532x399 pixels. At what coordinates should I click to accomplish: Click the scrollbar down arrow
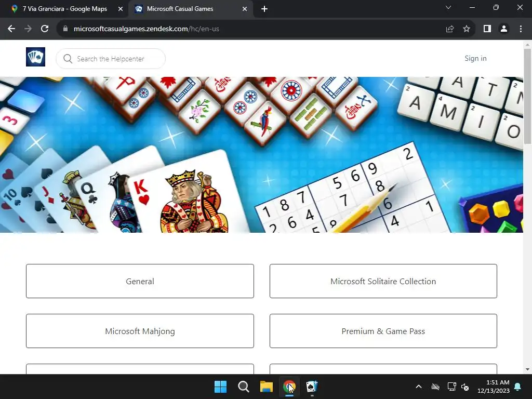(527, 369)
